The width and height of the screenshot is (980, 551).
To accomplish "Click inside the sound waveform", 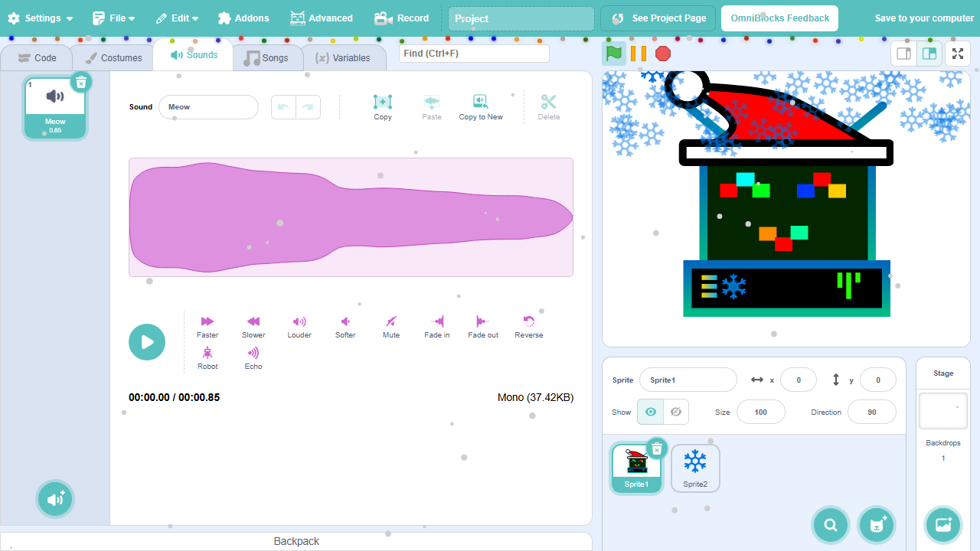I will click(351, 217).
